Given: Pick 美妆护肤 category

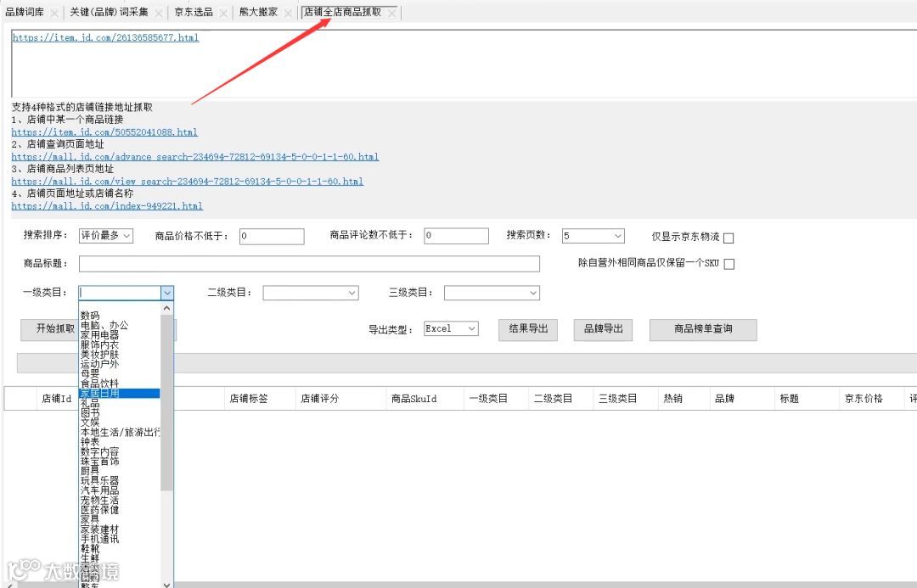Looking at the screenshot, I should point(99,355).
